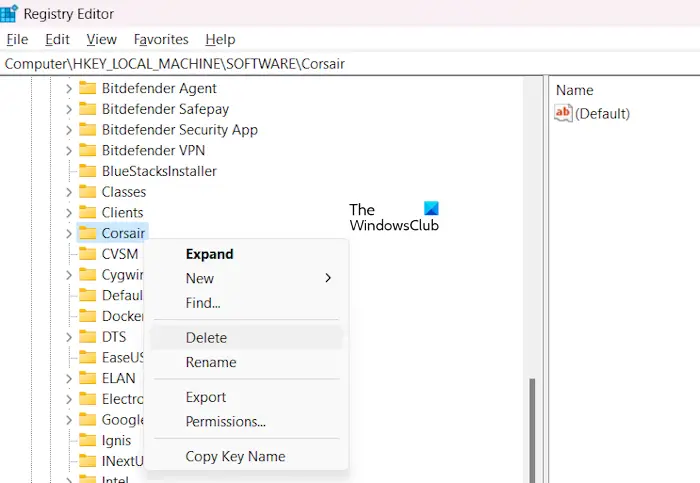The image size is (700, 483).
Task: Expand the Bitdefender Agent key
Action: [x=68, y=88]
